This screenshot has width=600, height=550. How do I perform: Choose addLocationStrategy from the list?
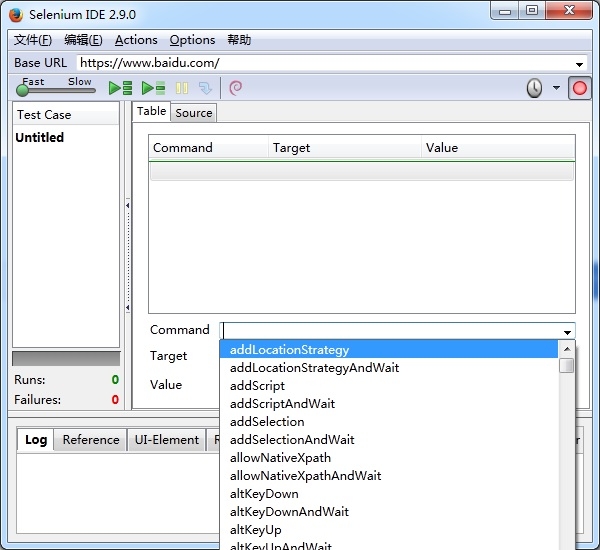[x=389, y=350]
